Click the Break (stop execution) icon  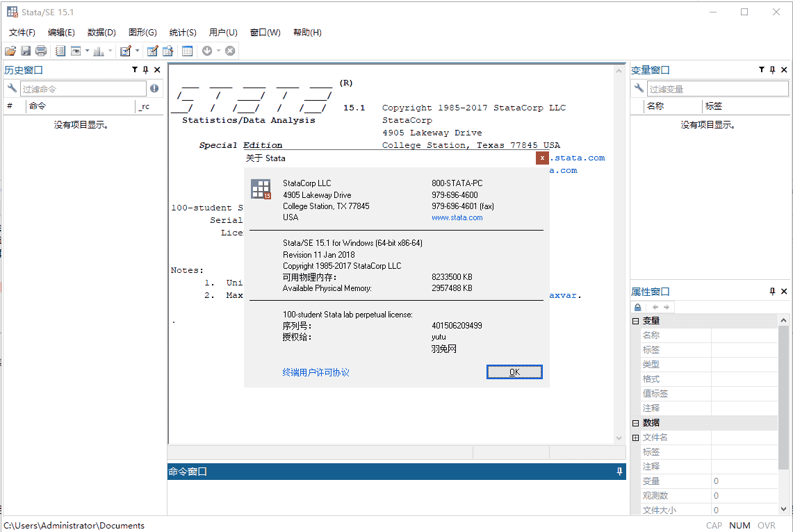pos(229,50)
